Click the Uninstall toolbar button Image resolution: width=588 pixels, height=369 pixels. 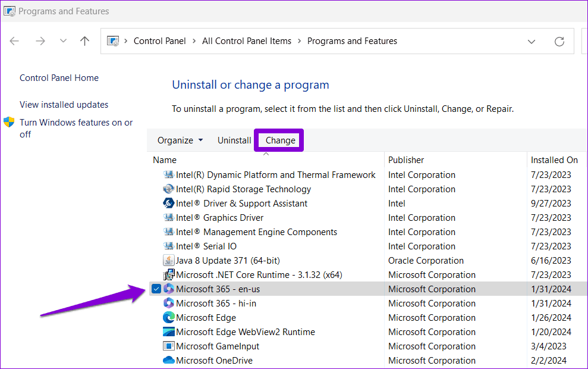tap(234, 140)
